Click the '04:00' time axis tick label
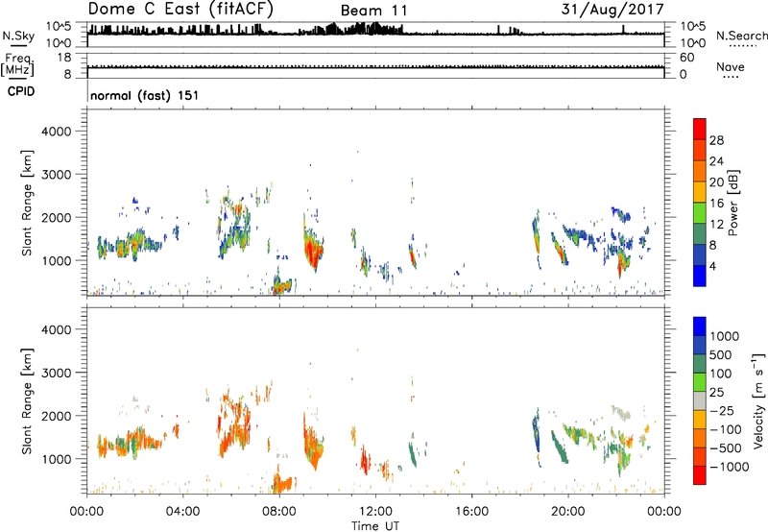This screenshot has width=768, height=532. tap(183, 512)
